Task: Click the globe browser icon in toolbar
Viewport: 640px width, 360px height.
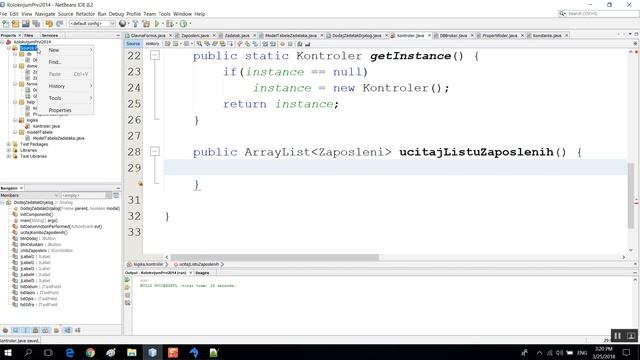Action: pos(122,24)
